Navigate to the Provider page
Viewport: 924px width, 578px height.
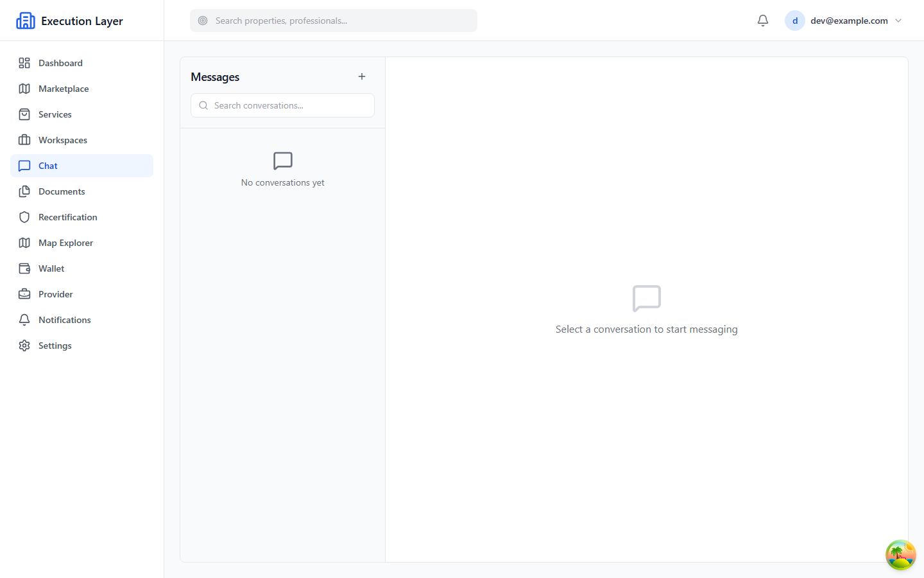[x=81, y=294]
